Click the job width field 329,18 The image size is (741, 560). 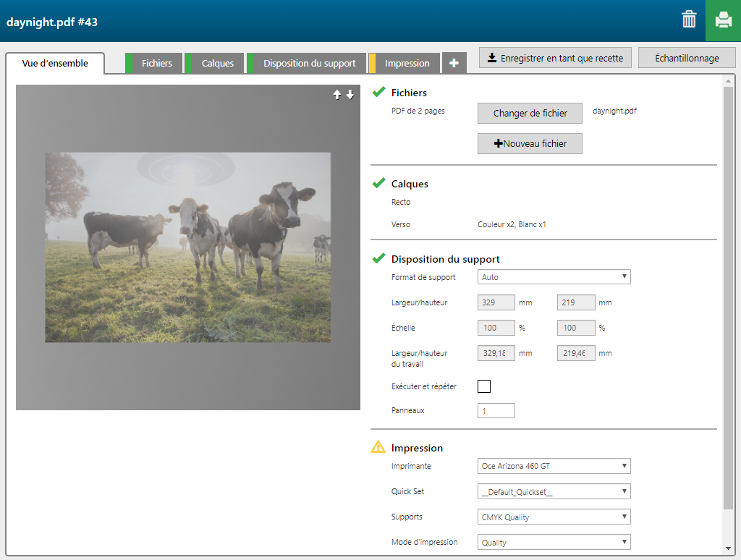(496, 353)
